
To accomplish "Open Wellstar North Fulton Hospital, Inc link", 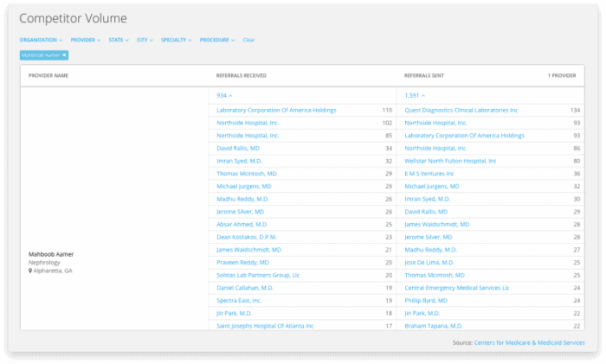I will point(450,161).
